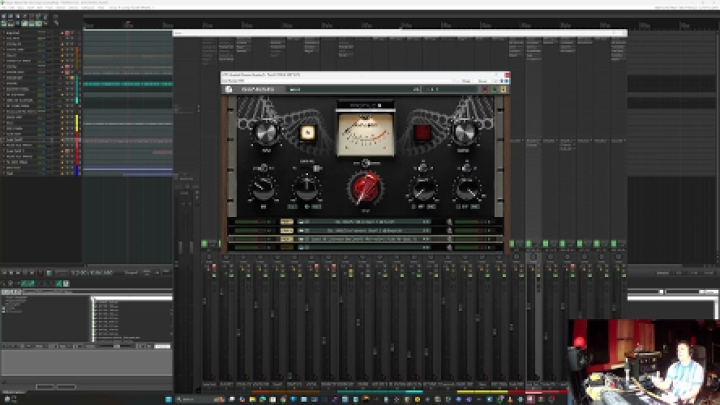Click the yellow button on the first chain row
The image size is (720, 405).
287,222
